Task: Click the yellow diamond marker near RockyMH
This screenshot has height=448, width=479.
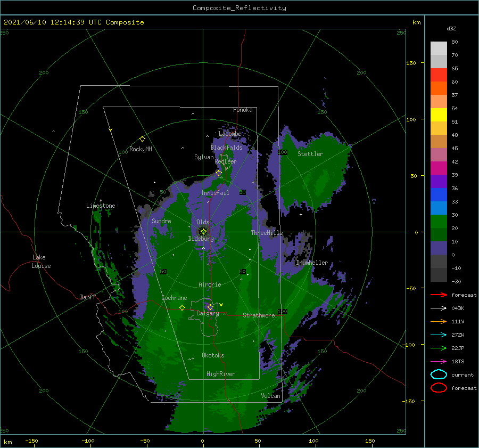Action: [x=142, y=139]
